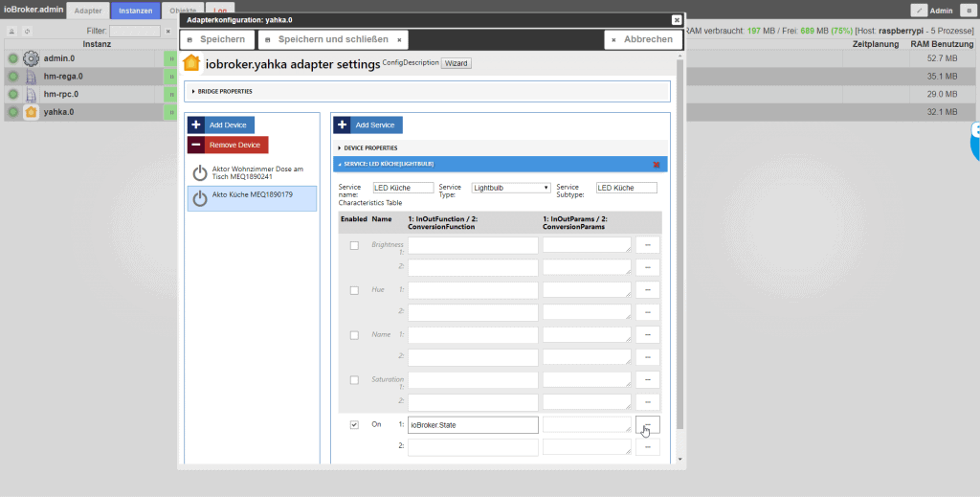This screenshot has width=980, height=497.
Task: Pause the yahka.0 instance
Action: (x=170, y=112)
